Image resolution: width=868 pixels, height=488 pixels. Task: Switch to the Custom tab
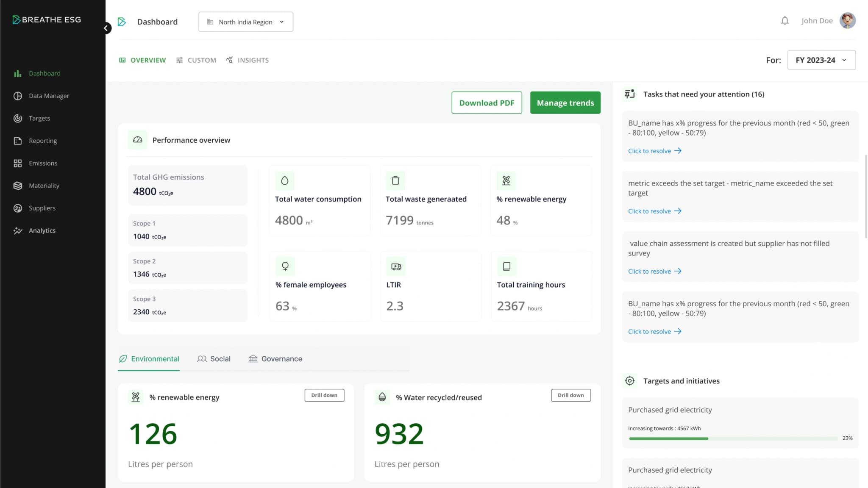point(196,60)
